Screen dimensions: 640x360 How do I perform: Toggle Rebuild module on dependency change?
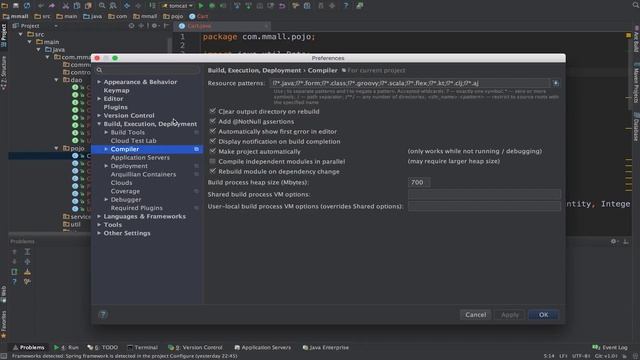pos(212,171)
